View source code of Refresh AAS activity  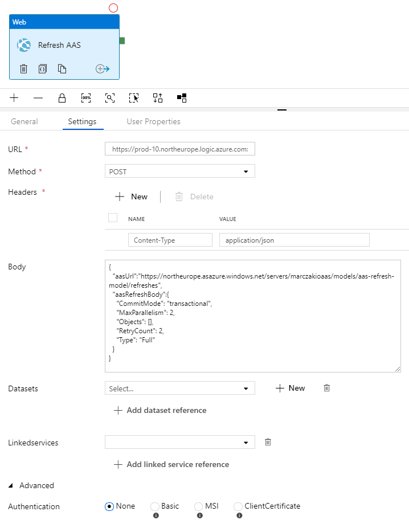[x=43, y=69]
